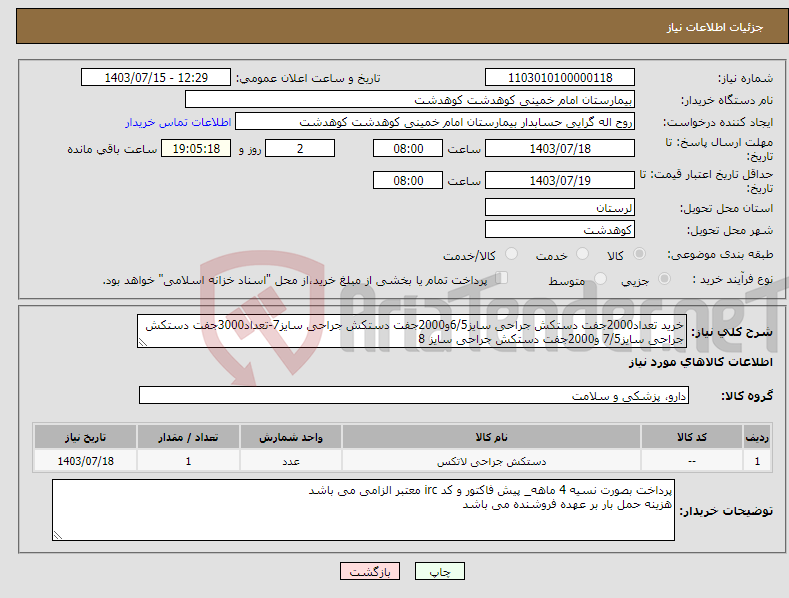This screenshot has height=598, width=789.
Task: Click the delivery province field لرستان
Action: click(x=560, y=207)
